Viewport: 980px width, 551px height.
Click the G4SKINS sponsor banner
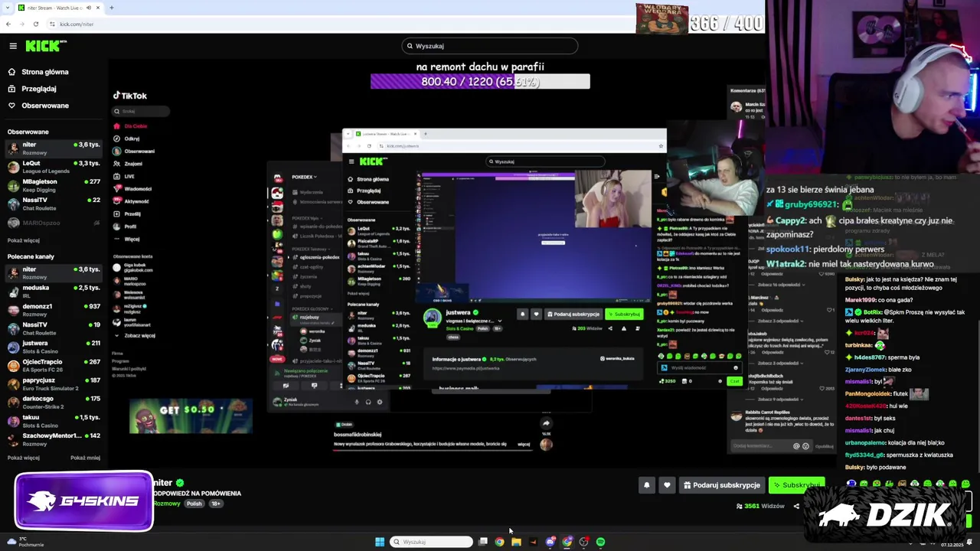[83, 501]
